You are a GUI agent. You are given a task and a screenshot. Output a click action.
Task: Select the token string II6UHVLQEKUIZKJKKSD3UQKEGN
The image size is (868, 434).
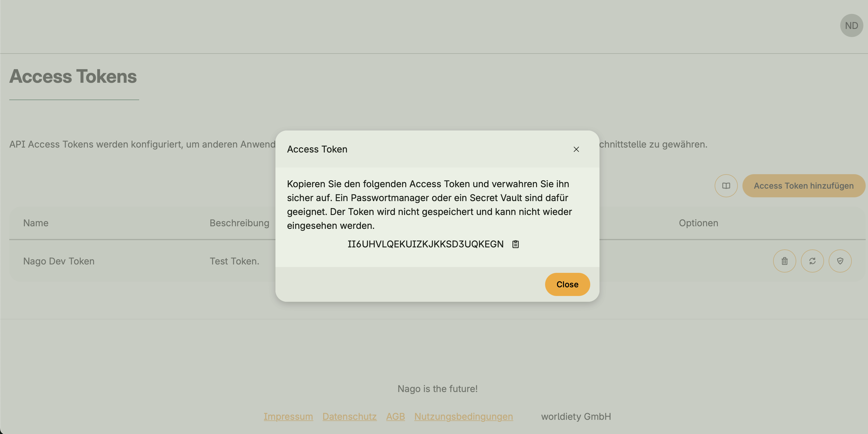(x=425, y=244)
